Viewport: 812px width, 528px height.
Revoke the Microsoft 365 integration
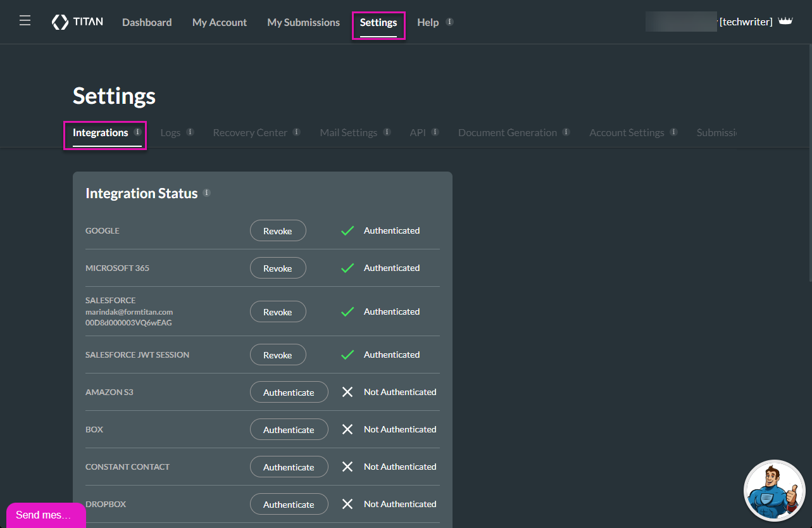click(278, 268)
